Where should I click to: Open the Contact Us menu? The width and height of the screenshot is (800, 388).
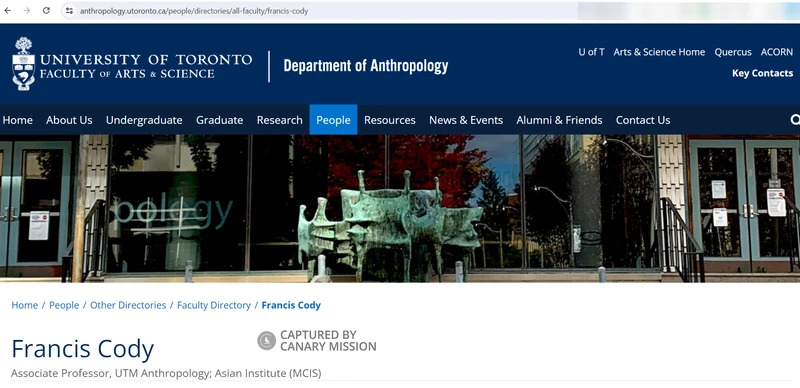643,120
